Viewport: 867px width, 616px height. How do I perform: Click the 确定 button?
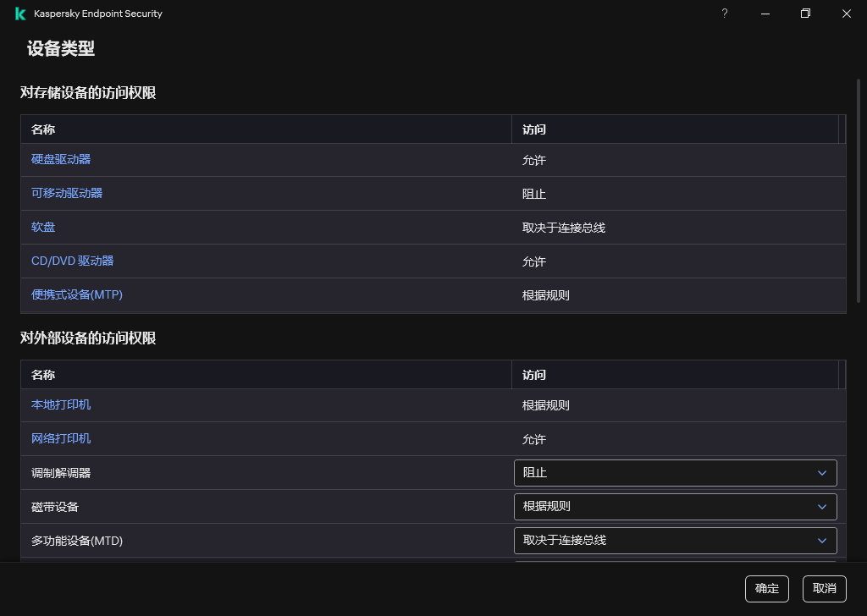[x=766, y=589]
